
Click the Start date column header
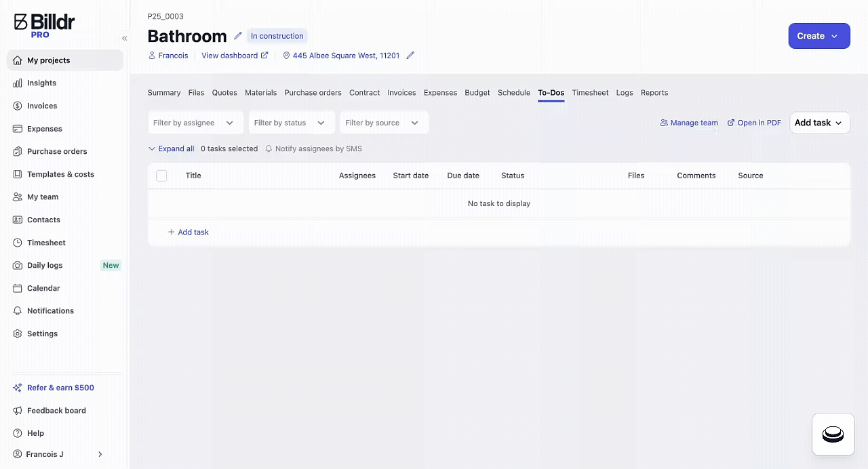tap(411, 176)
